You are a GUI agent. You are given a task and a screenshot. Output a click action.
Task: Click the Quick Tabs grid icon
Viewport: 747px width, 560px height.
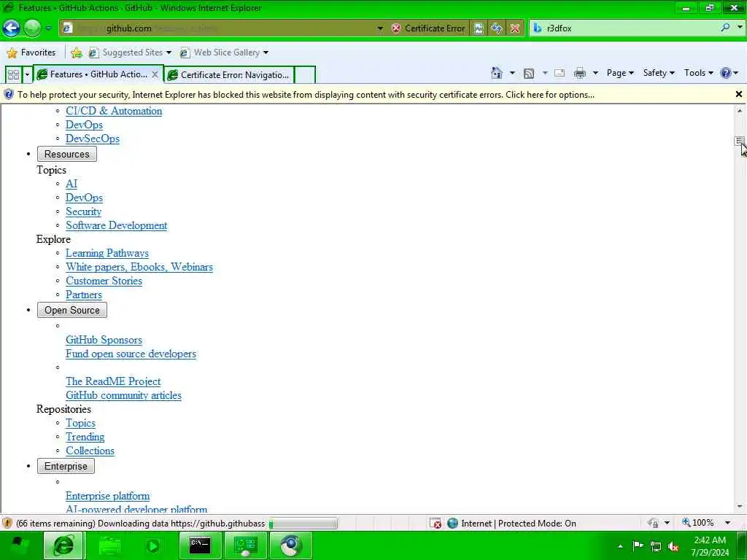(13, 75)
